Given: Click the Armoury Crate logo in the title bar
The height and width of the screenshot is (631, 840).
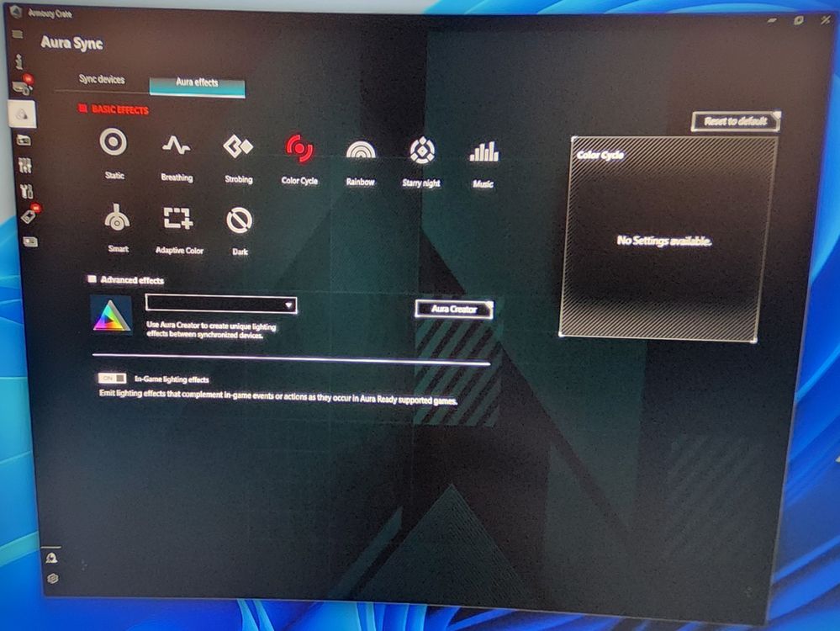Looking at the screenshot, I should [x=15, y=11].
